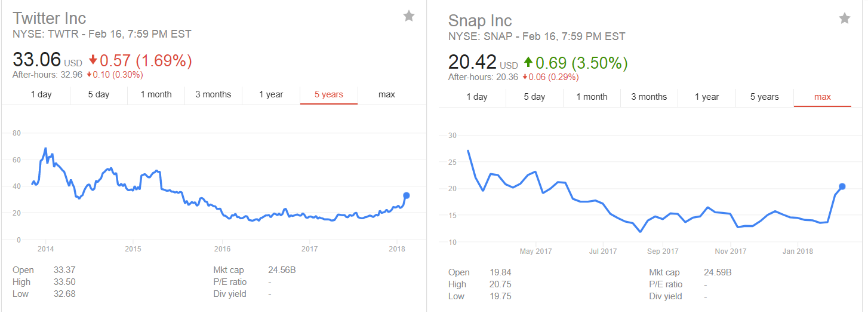Click Twitter's 5 years tab
Screen dimensions: 868x313
pos(329,94)
